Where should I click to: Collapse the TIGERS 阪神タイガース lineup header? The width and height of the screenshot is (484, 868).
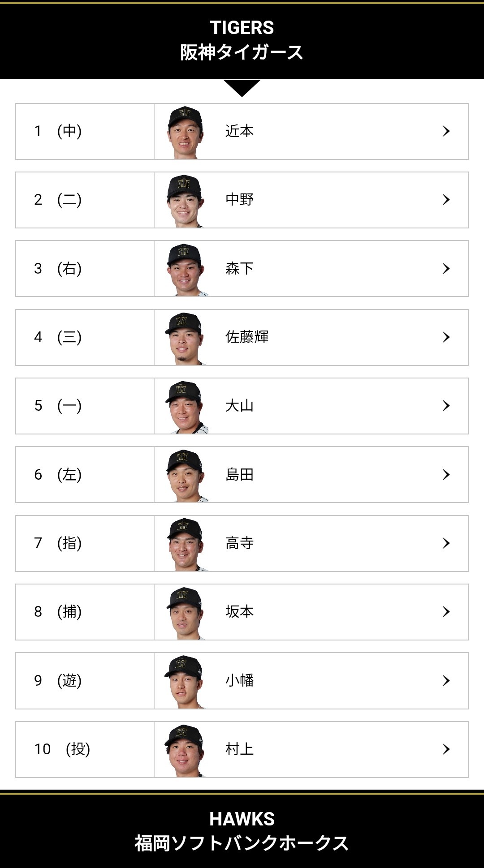(x=242, y=40)
